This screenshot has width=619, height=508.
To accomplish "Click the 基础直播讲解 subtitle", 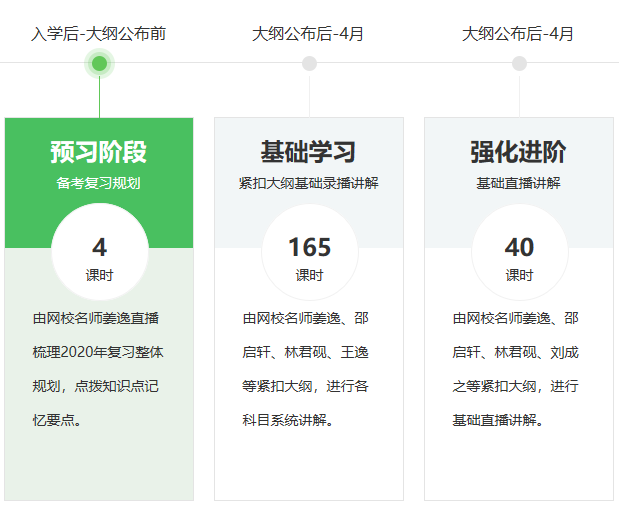I will (518, 183).
